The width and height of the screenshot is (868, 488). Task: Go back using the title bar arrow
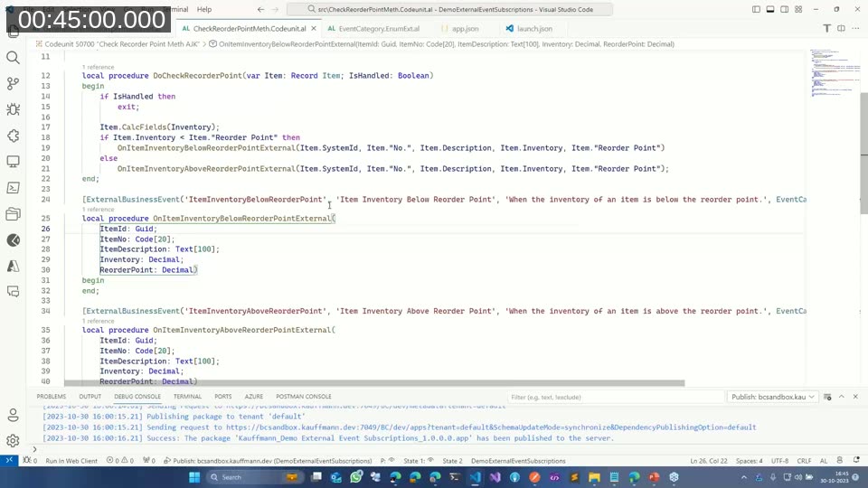[260, 9]
